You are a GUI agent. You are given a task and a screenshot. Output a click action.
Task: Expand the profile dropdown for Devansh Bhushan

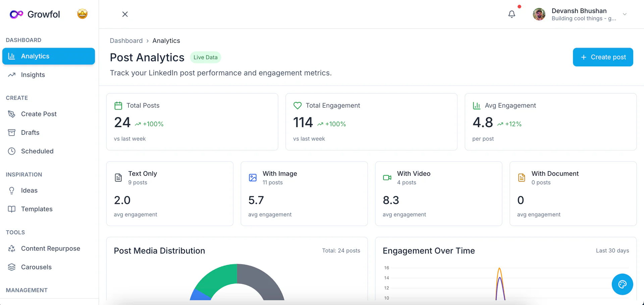point(625,14)
